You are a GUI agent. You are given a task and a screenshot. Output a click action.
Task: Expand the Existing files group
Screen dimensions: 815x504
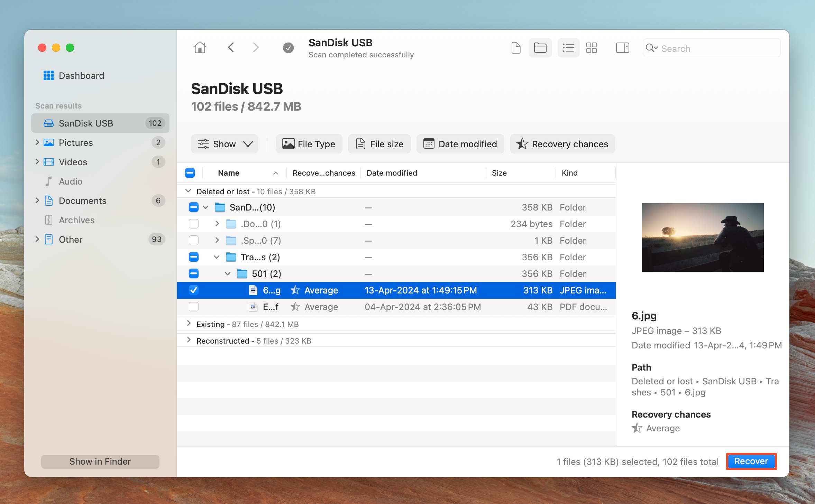(189, 324)
